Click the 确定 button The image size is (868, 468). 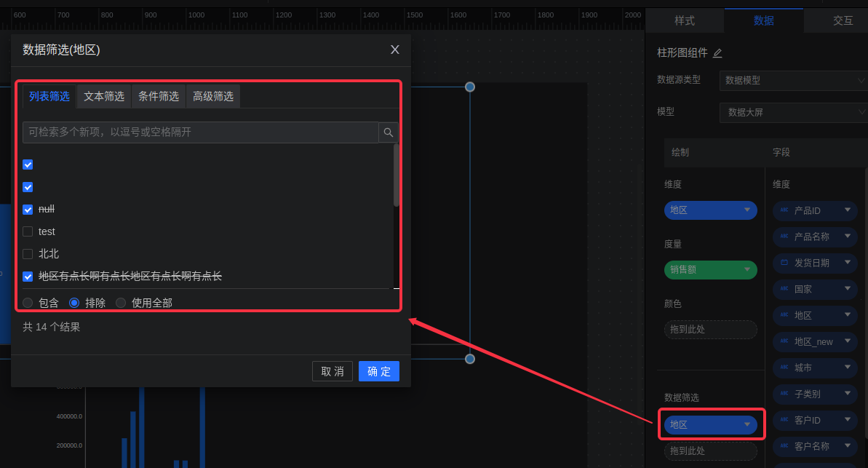pos(378,371)
